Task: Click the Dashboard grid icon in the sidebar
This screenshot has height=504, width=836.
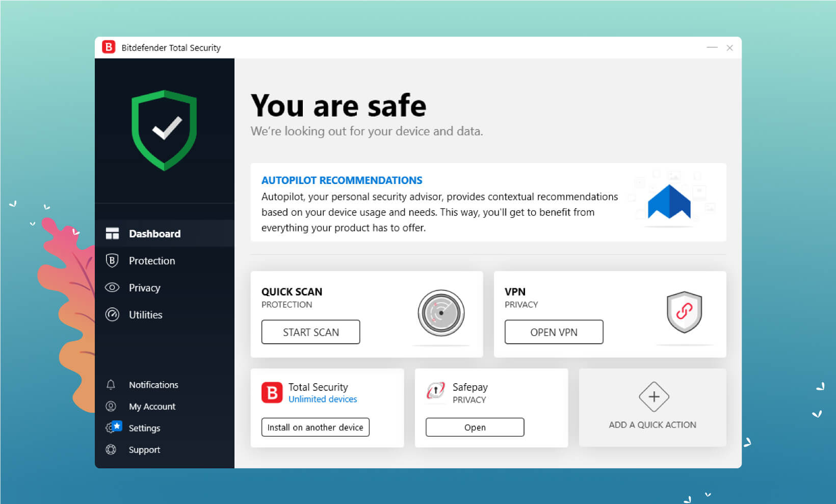Action: click(112, 233)
